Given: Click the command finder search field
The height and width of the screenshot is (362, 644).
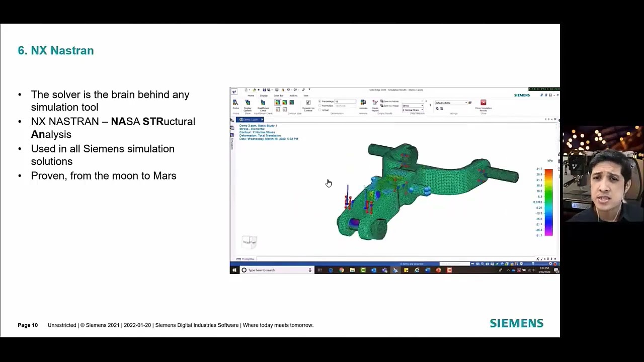Looking at the screenshot, I should coord(454,263).
